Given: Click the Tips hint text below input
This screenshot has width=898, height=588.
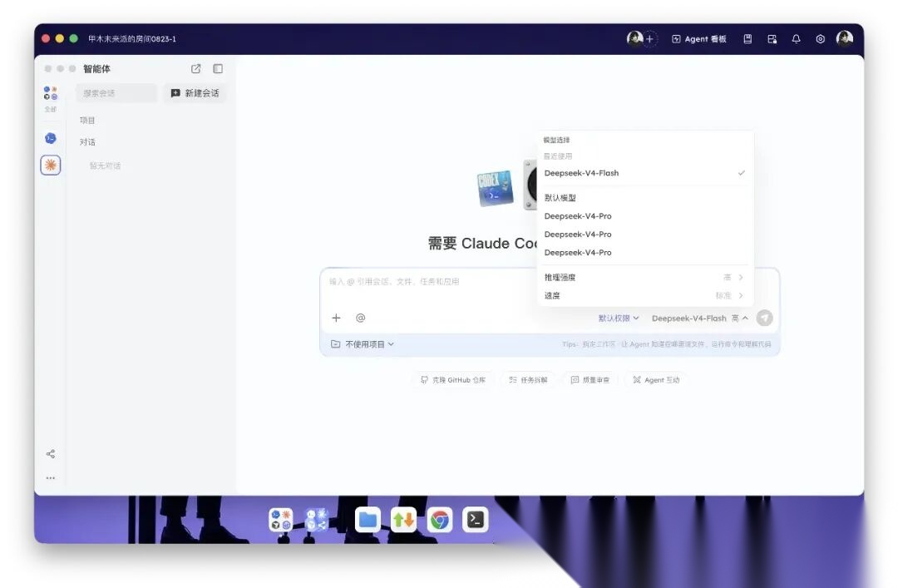Looking at the screenshot, I should 667,344.
